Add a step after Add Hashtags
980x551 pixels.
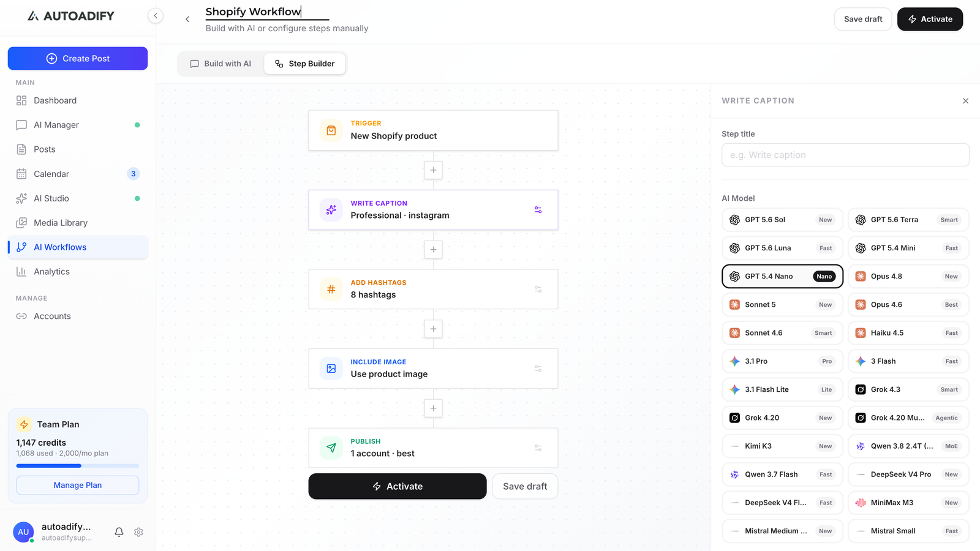point(433,329)
